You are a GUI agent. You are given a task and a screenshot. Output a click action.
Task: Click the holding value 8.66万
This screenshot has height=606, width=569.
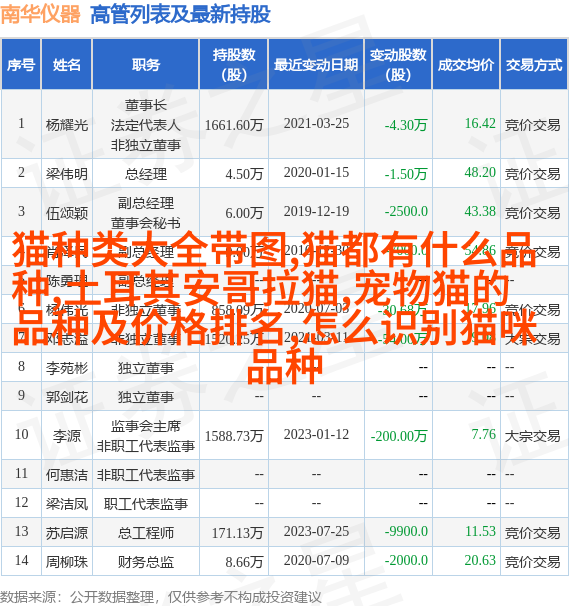click(x=244, y=562)
